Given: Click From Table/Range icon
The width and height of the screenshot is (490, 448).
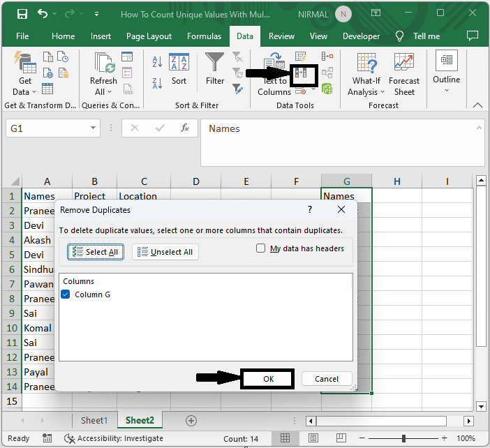Looking at the screenshot, I should (47, 89).
